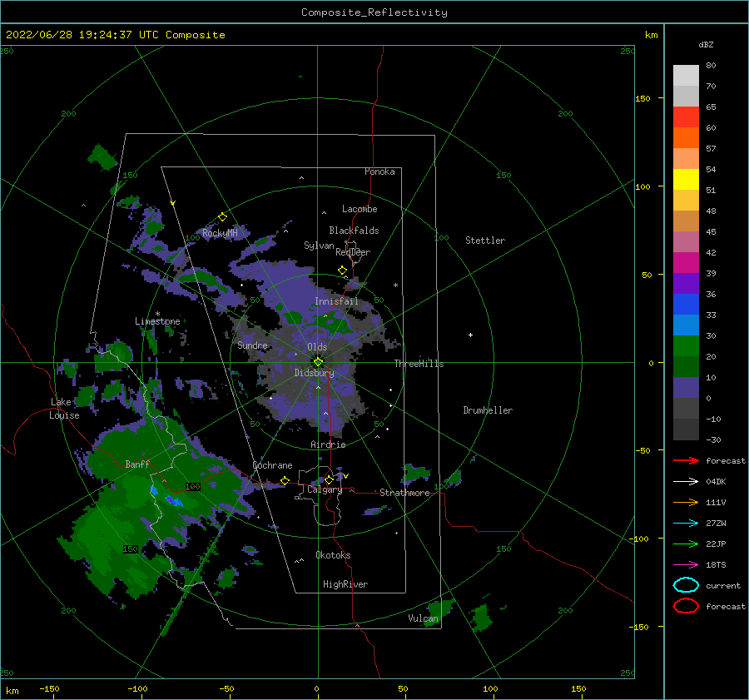Select the yellow 51-54 dBZ swatch
This screenshot has height=700, width=749.
pos(686,180)
